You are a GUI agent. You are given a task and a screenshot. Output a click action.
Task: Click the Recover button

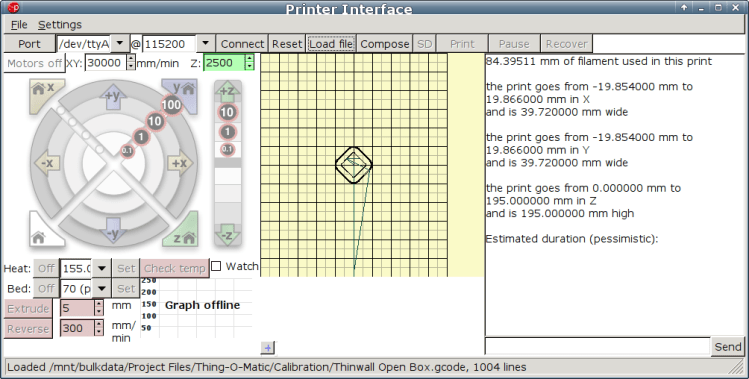[x=567, y=44]
